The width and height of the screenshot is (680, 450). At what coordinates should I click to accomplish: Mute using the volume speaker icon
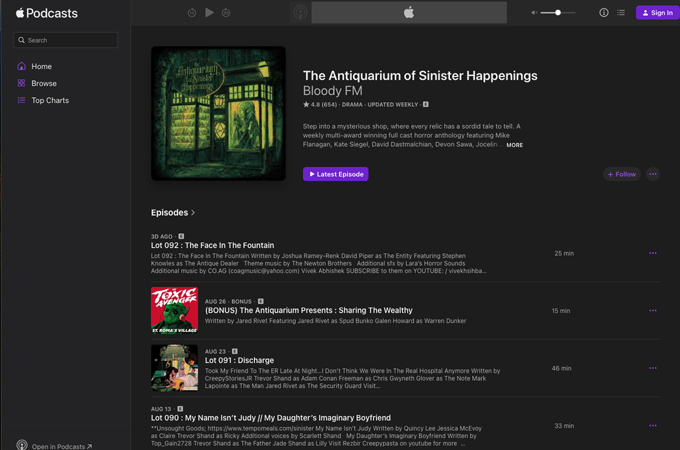click(534, 13)
